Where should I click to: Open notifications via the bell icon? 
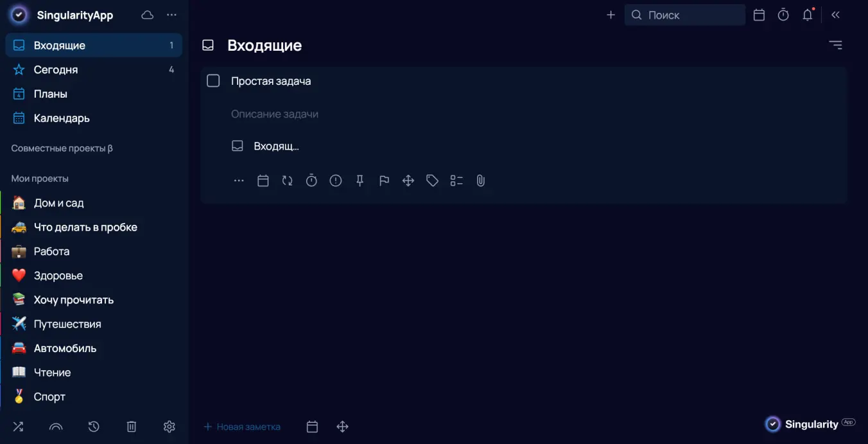[x=808, y=14]
